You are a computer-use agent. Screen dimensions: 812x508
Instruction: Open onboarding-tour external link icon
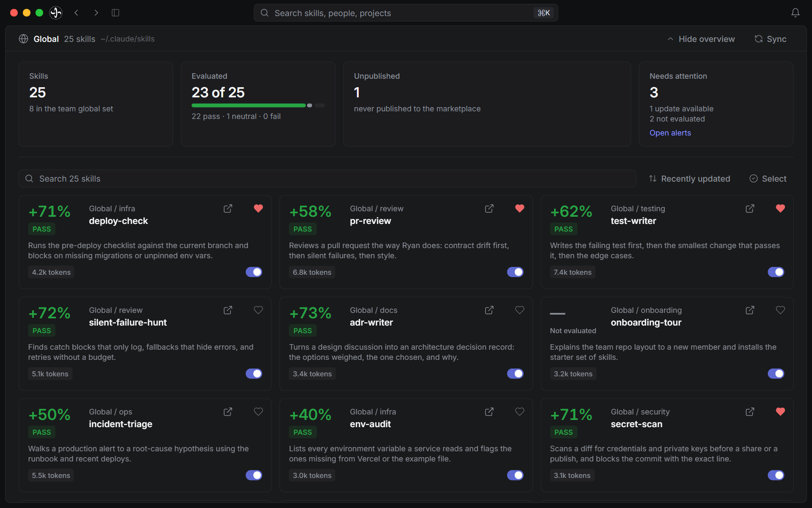[x=750, y=310]
